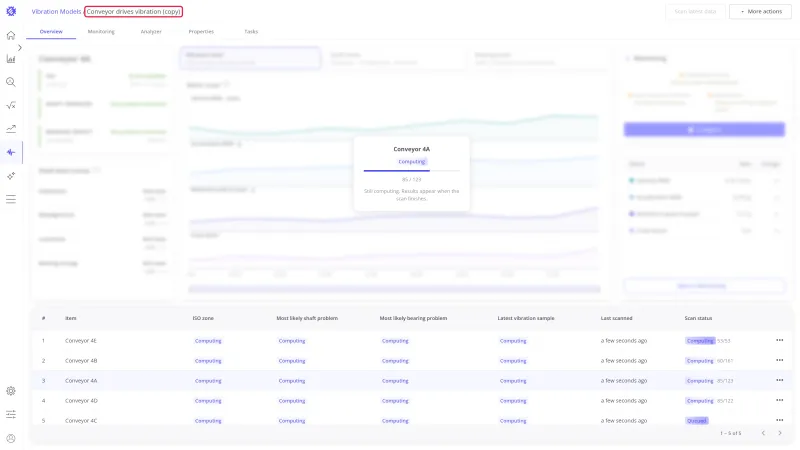The image size is (800, 450).
Task: Open the square-root formula icon
Action: (11, 105)
